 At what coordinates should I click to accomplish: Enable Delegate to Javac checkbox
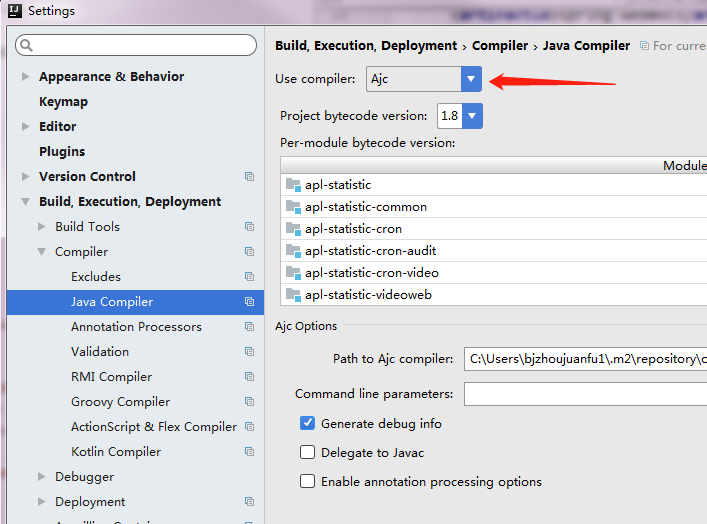coord(308,453)
